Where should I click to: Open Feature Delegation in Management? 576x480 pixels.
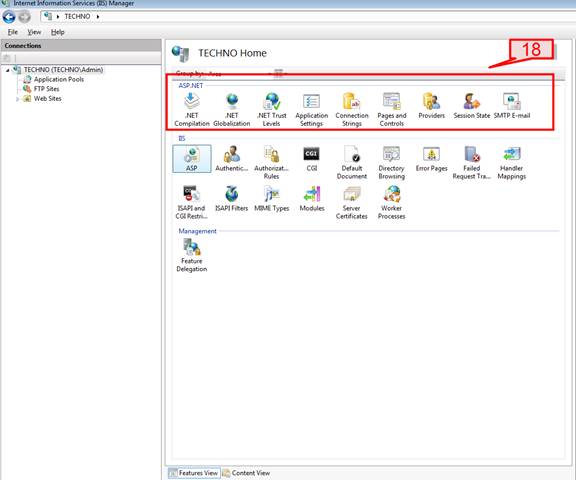[191, 255]
